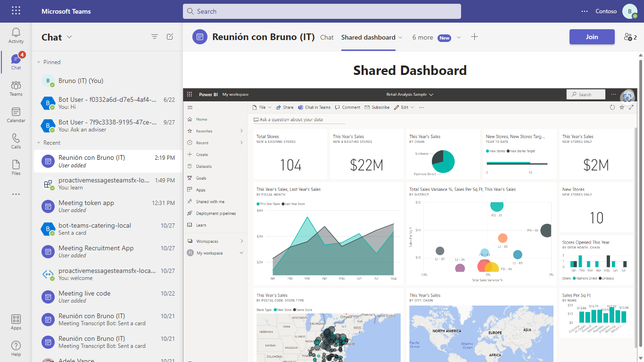644x362 pixels.
Task: Select the Chat icon in sidebar
Action: tap(16, 62)
